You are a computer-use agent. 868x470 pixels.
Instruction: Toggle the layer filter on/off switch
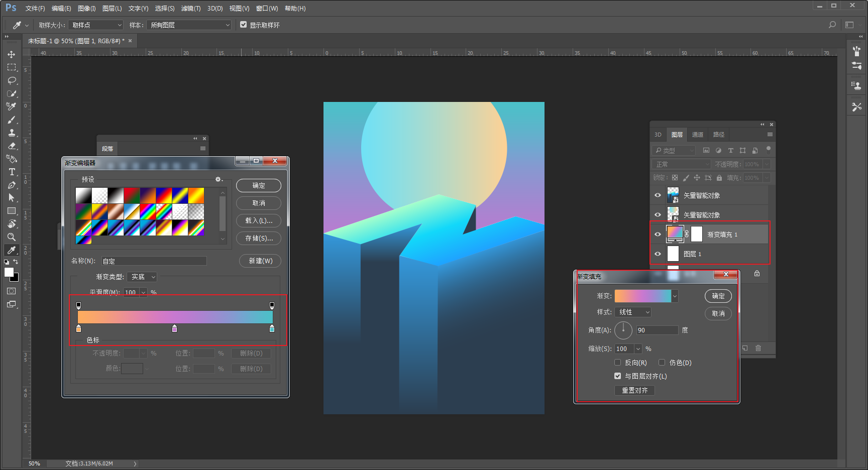768,149
